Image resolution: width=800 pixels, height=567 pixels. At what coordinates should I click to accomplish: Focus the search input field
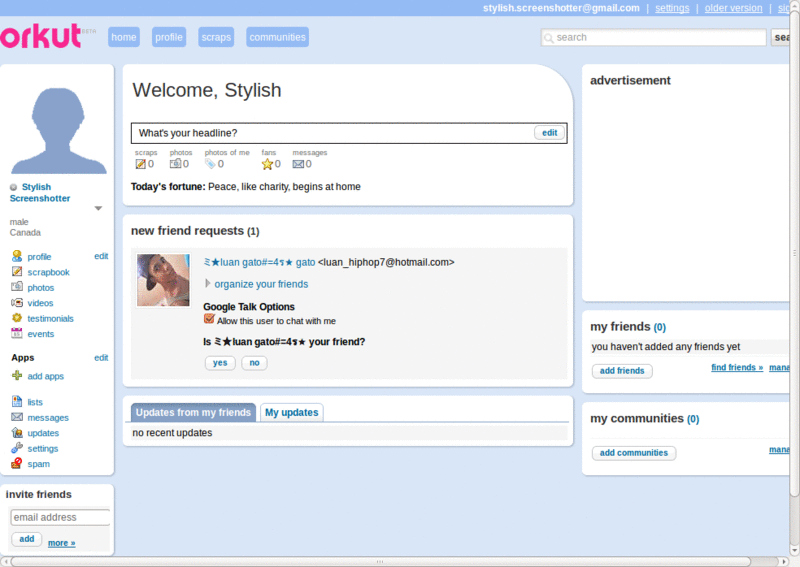tap(654, 37)
